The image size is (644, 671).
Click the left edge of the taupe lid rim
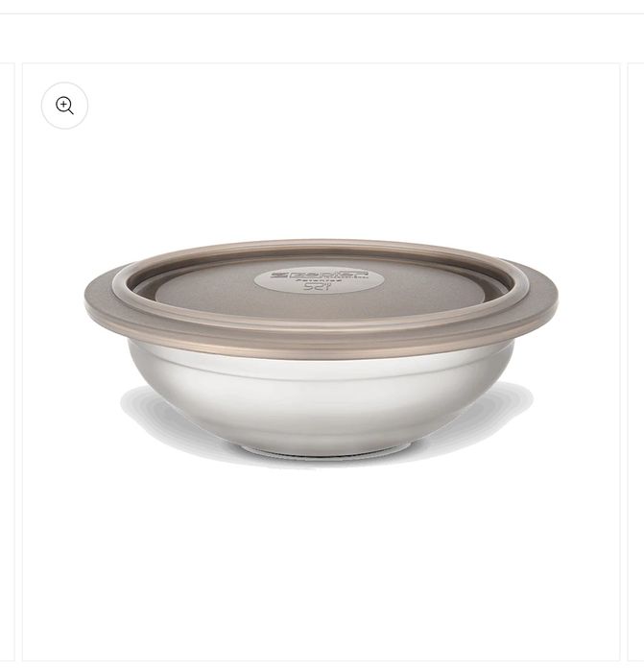tap(92, 304)
